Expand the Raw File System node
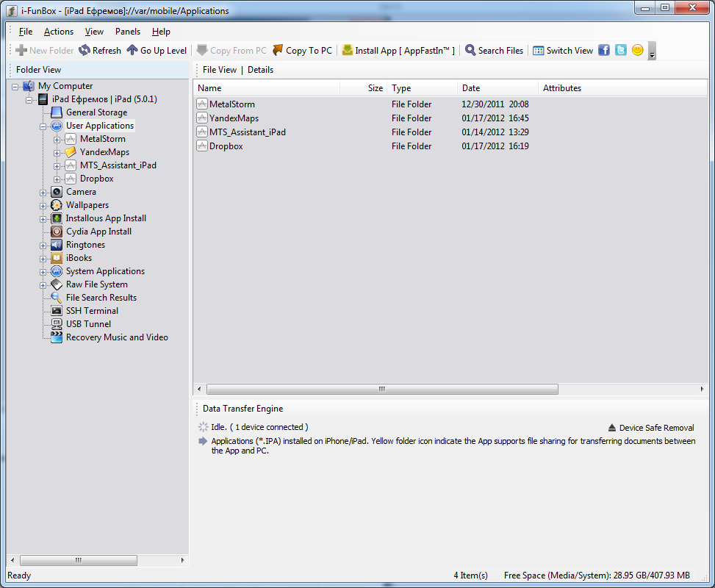This screenshot has height=588, width=715. [43, 285]
